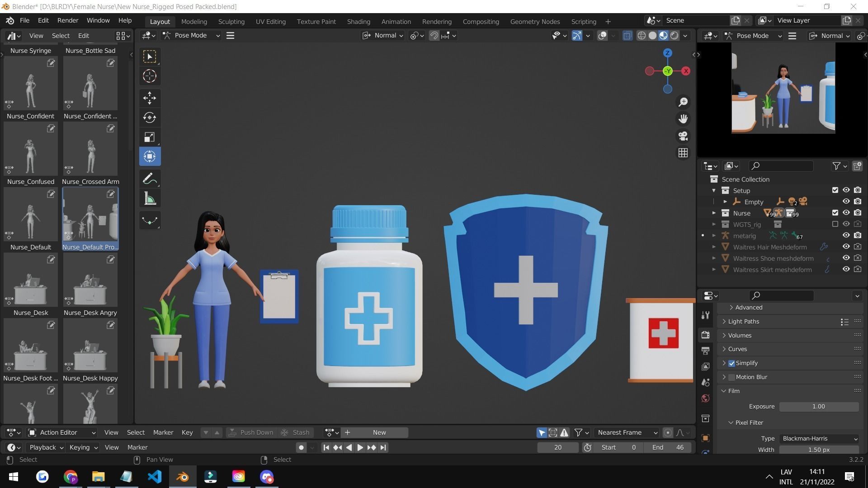This screenshot has width=868, height=488.
Task: Click the zoom view magnifier icon
Action: click(683, 102)
